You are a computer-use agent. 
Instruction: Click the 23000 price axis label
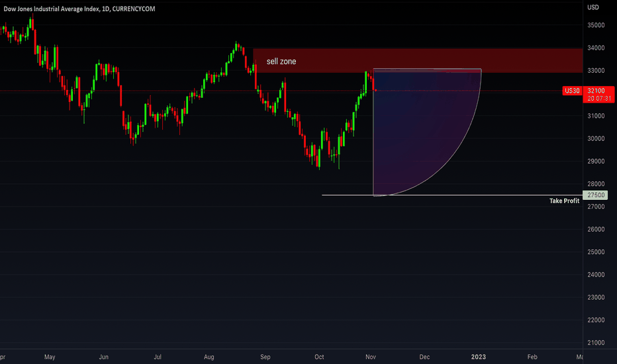596,298
